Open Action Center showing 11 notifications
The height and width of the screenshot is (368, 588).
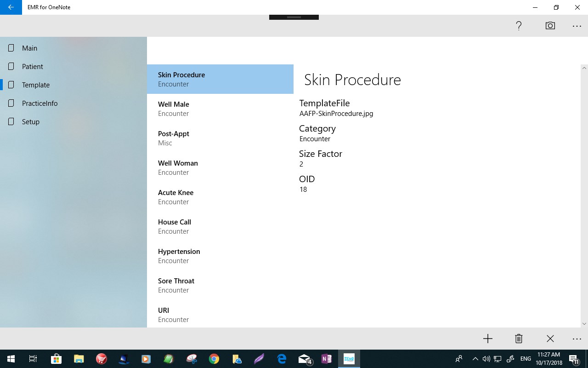point(573,359)
